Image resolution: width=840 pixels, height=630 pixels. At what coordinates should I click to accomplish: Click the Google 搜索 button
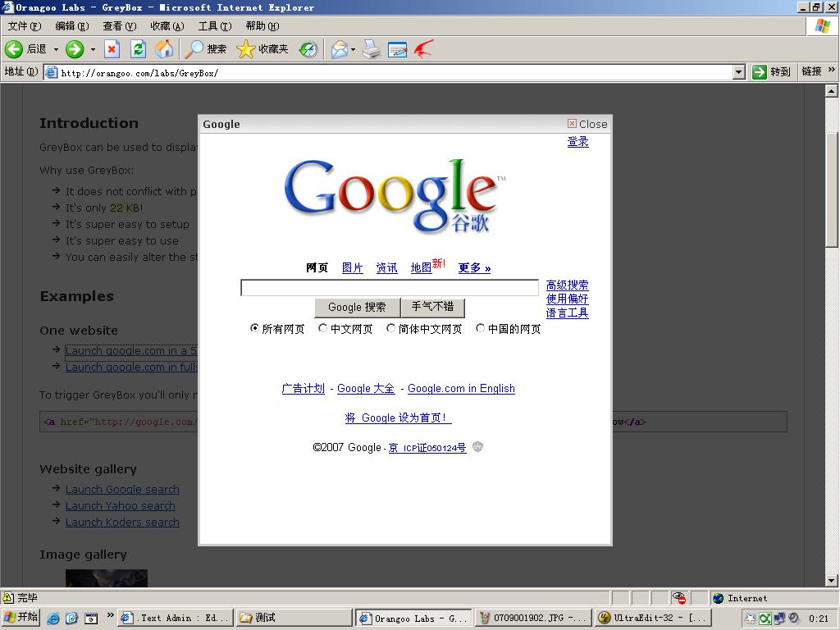[x=358, y=308]
